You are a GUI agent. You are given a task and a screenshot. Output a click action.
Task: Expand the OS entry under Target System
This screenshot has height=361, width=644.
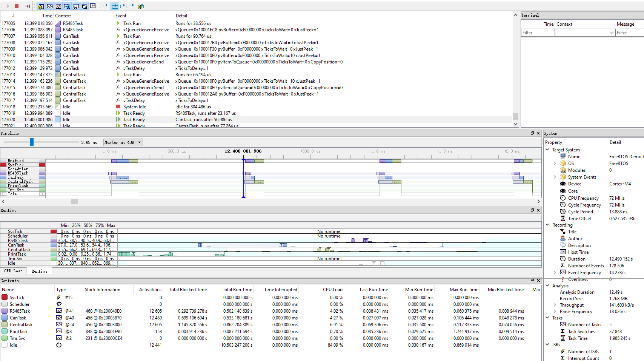(555, 163)
